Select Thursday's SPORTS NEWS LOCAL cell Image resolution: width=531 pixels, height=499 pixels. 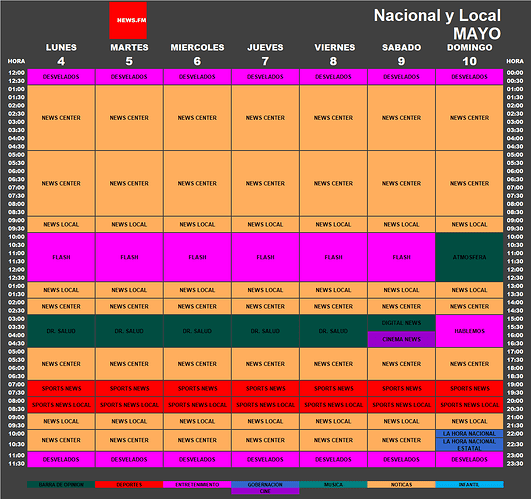point(265,405)
